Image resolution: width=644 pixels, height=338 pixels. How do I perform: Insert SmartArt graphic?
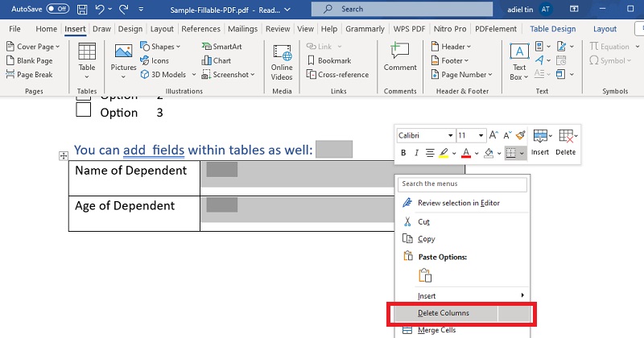(222, 47)
